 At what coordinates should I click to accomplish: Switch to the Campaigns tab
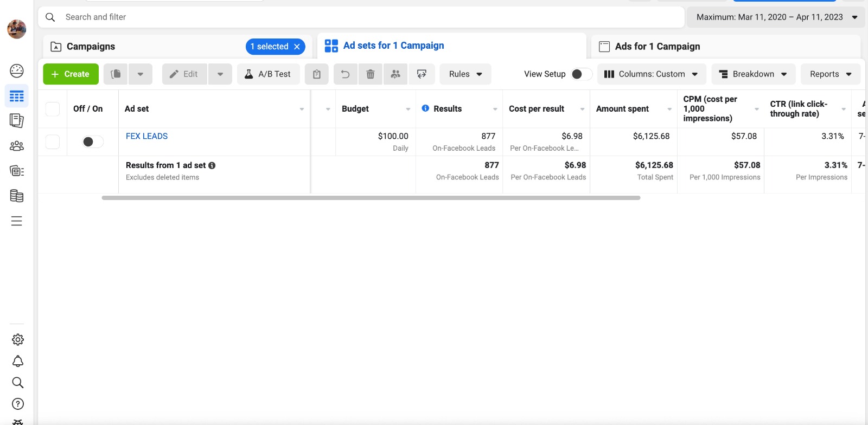pyautogui.click(x=91, y=47)
